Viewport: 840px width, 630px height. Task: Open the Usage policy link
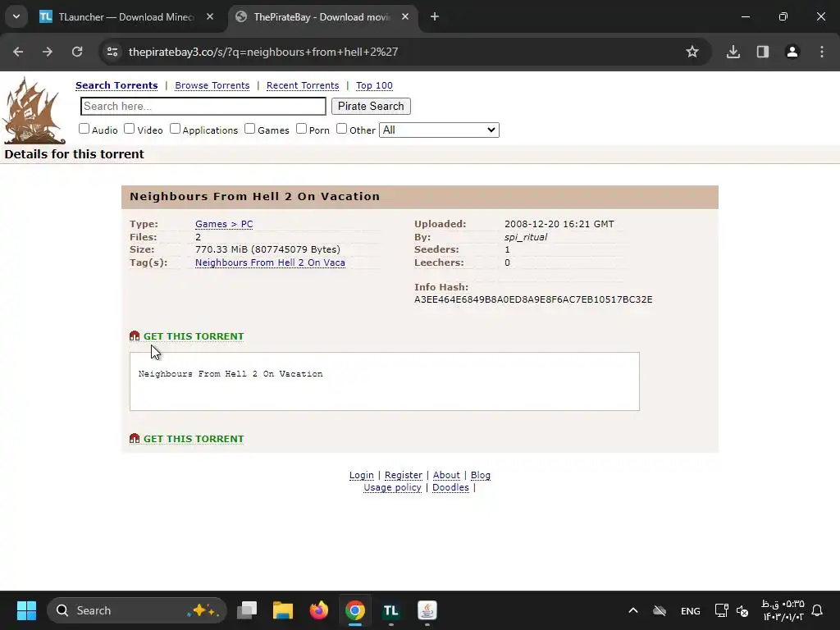click(393, 487)
